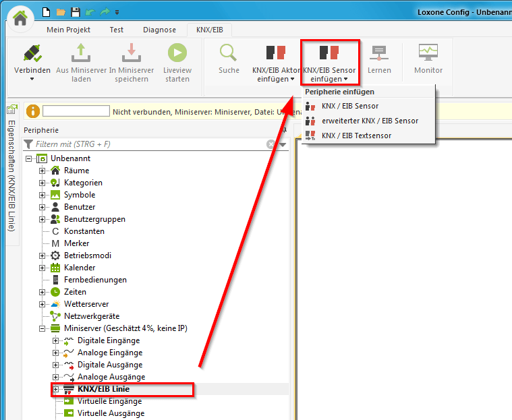Expand the KNX/EIB Linie node
The width and height of the screenshot is (512, 420).
(56, 389)
